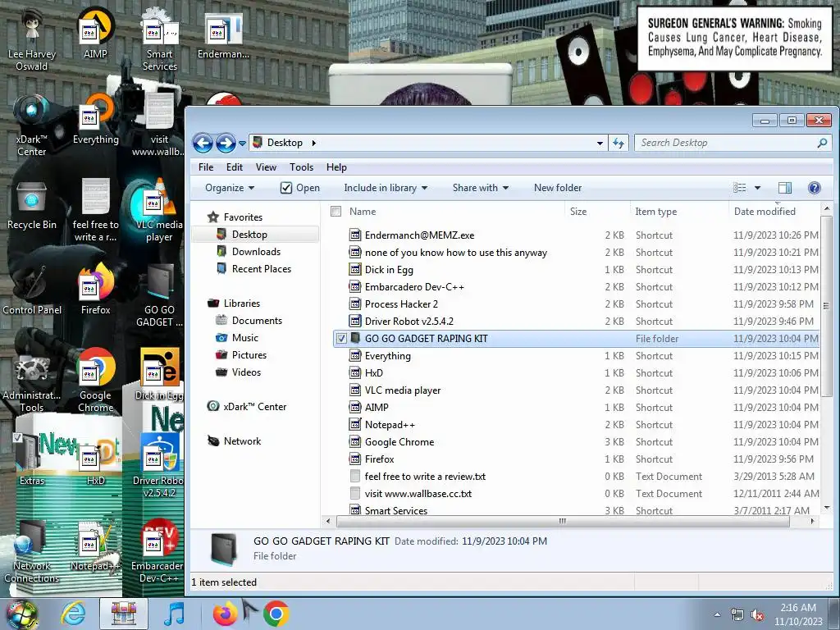Open the Recycle Bin
Image resolution: width=840 pixels, height=630 pixels.
(x=32, y=204)
